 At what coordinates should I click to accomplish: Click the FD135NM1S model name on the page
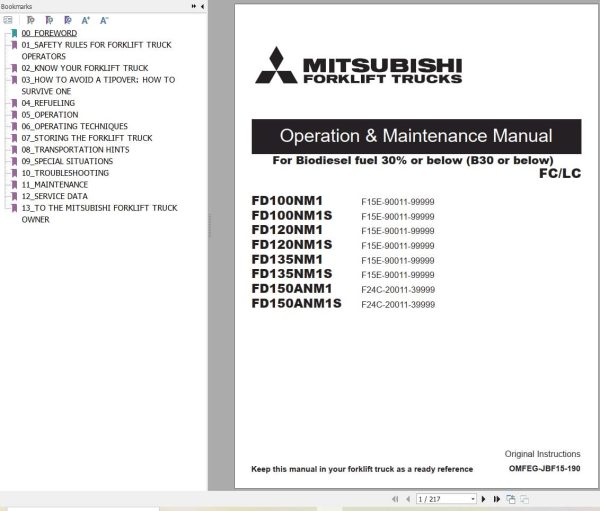click(x=292, y=274)
